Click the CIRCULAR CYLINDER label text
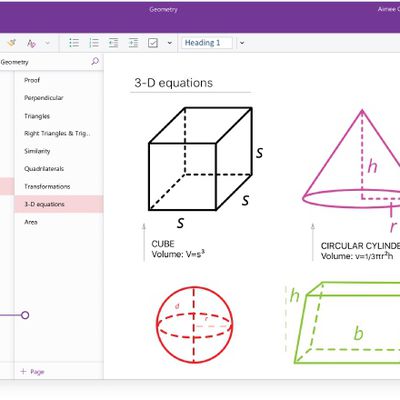Screen dimensions: 400x400 pyautogui.click(x=360, y=246)
